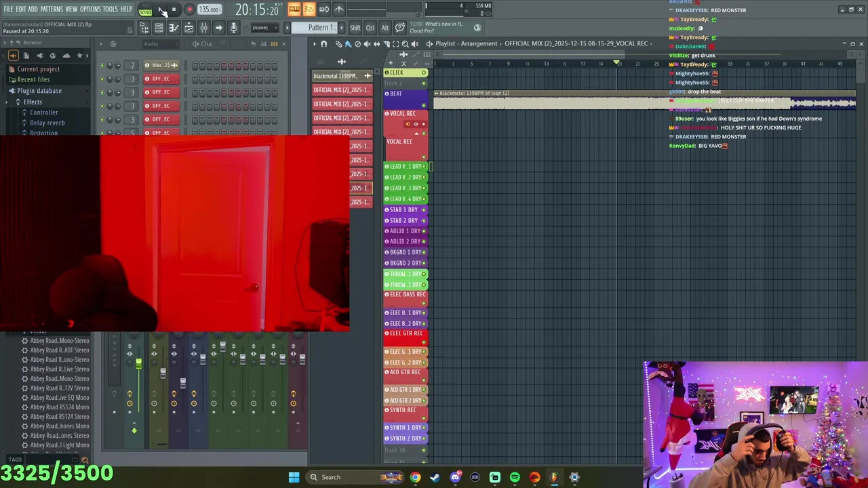Select the Paint brush tool in Playlist

coord(348,44)
